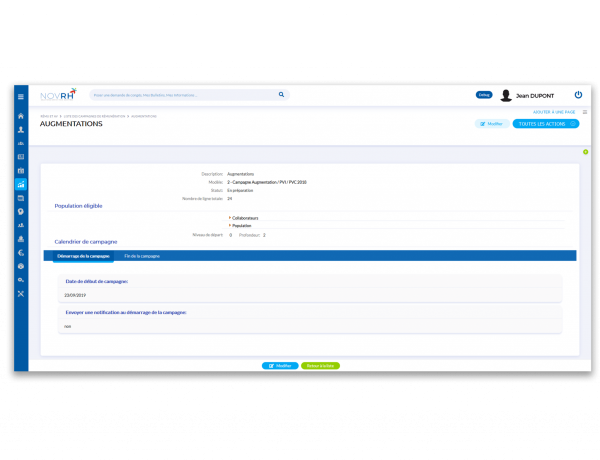
Task: Select the highlighted chart icon in sidebar
Action: click(21, 185)
